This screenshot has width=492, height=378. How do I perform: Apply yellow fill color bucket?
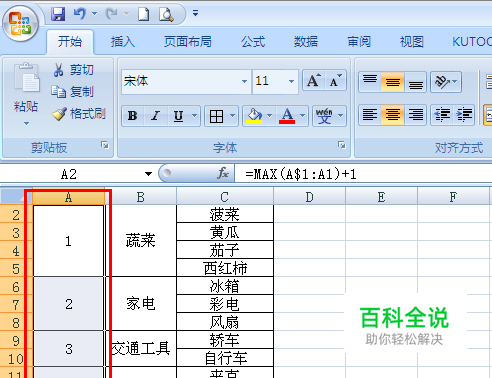tap(254, 116)
